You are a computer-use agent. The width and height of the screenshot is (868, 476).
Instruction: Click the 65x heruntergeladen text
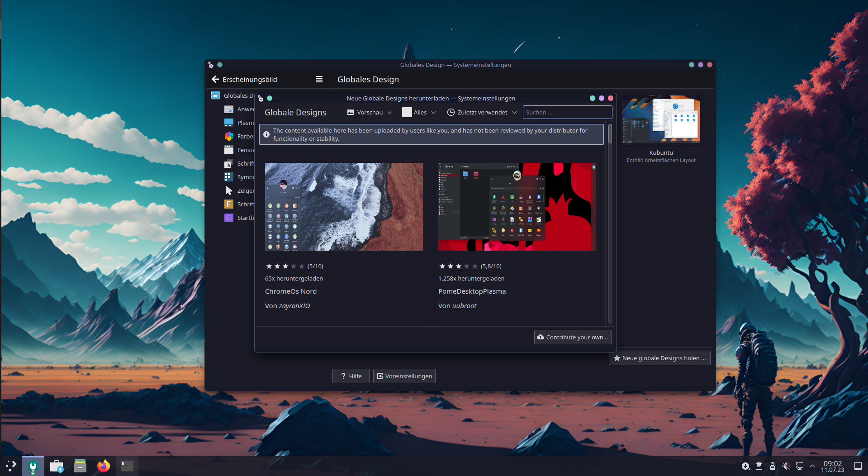(294, 278)
